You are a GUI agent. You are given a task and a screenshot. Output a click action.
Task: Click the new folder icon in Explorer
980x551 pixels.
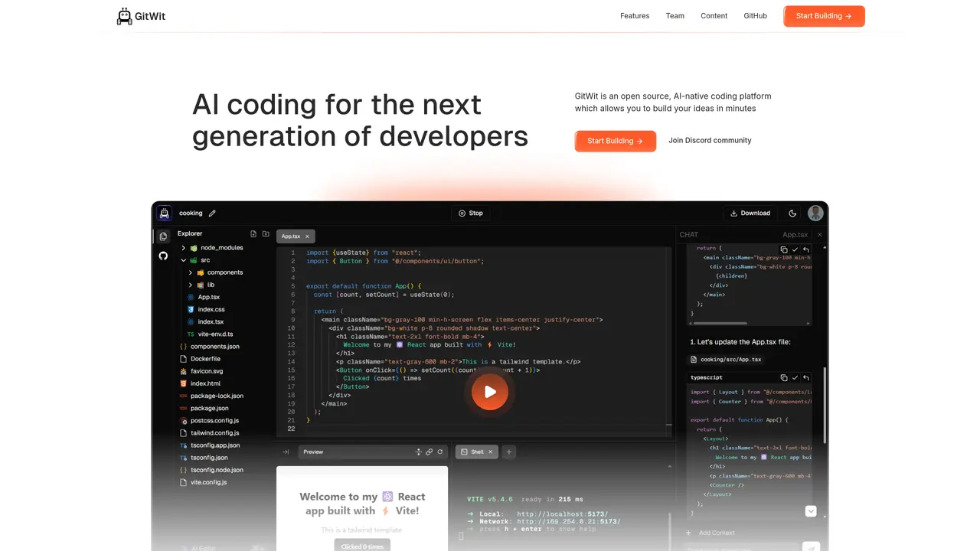[x=266, y=233]
